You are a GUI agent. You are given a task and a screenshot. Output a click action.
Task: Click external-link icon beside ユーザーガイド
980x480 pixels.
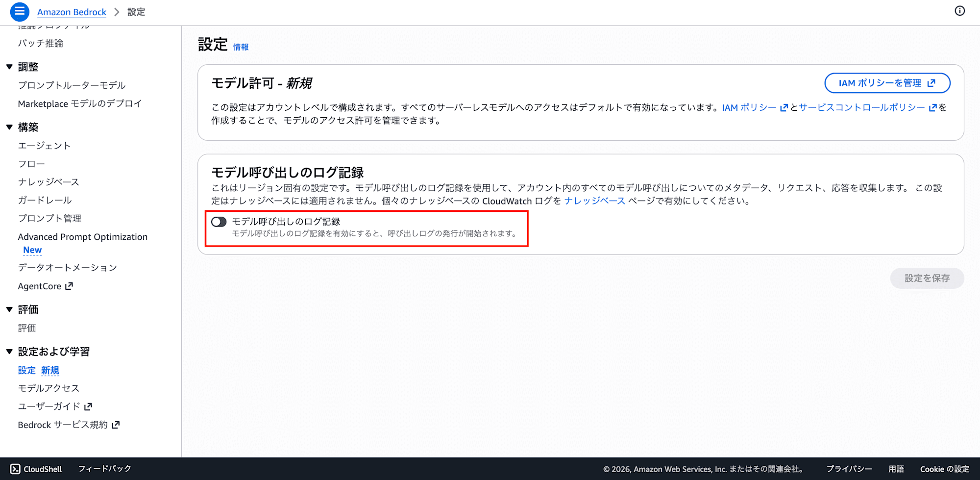pyautogui.click(x=88, y=406)
